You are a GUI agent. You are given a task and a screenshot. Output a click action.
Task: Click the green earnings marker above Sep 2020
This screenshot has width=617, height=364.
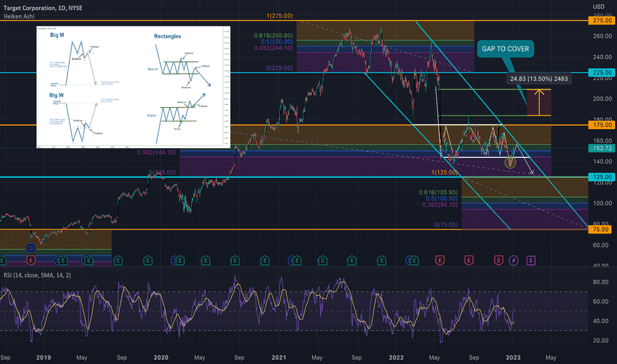click(235, 260)
